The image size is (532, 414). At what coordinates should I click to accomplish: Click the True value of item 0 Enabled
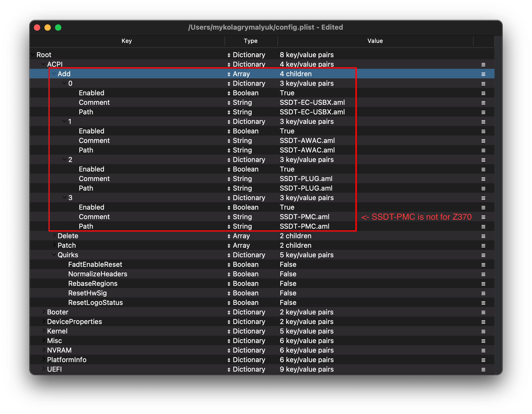tap(287, 93)
